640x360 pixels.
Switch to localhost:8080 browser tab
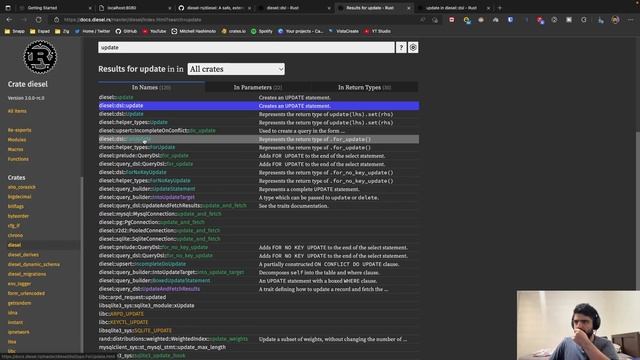click(x=135, y=8)
